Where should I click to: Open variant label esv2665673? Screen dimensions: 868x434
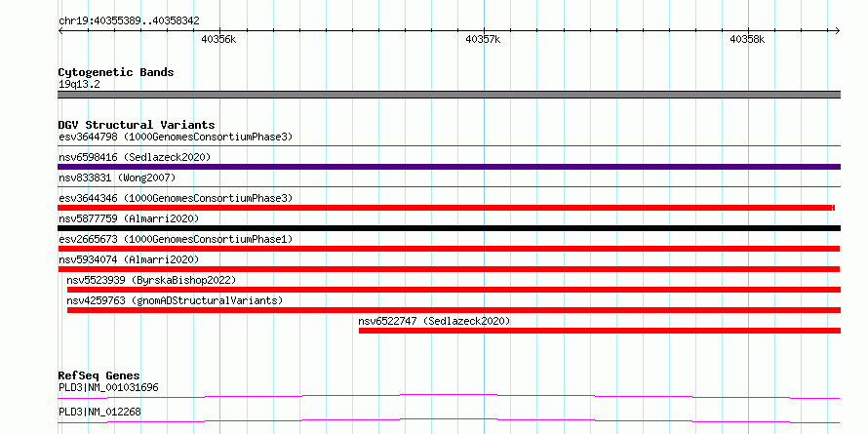click(176, 239)
